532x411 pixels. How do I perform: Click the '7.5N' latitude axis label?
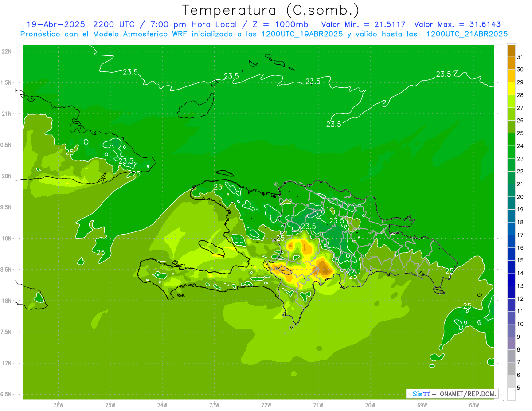point(7,332)
